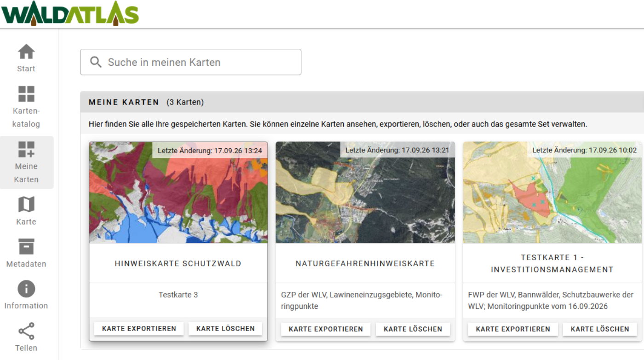Export the Testkarte 1 Investitionsmanagement map
The image size is (644, 360).
(513, 329)
